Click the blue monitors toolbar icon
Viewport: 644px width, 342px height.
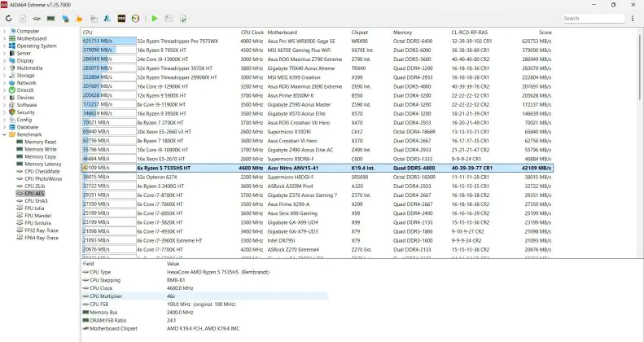(65, 19)
